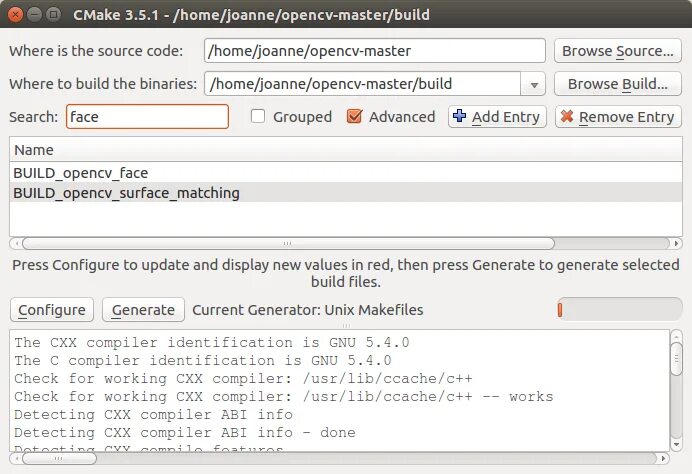Viewport: 692px width, 474px height.
Task: Select the BUILD_opencv_face entry
Action: click(x=81, y=172)
